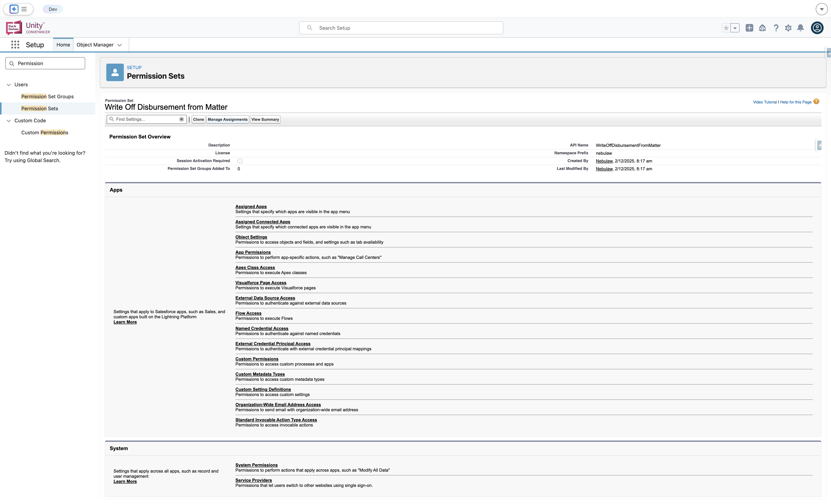Open Assigned Apps settings

click(251, 207)
